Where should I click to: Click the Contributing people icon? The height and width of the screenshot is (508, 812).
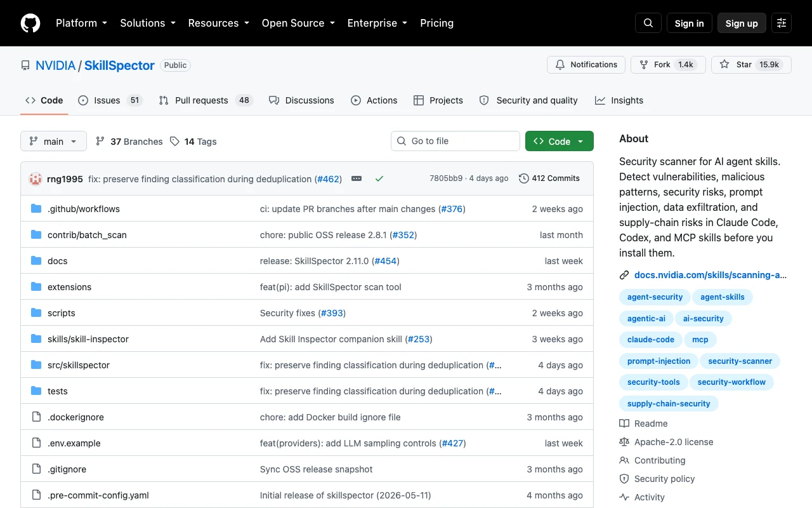pos(624,460)
